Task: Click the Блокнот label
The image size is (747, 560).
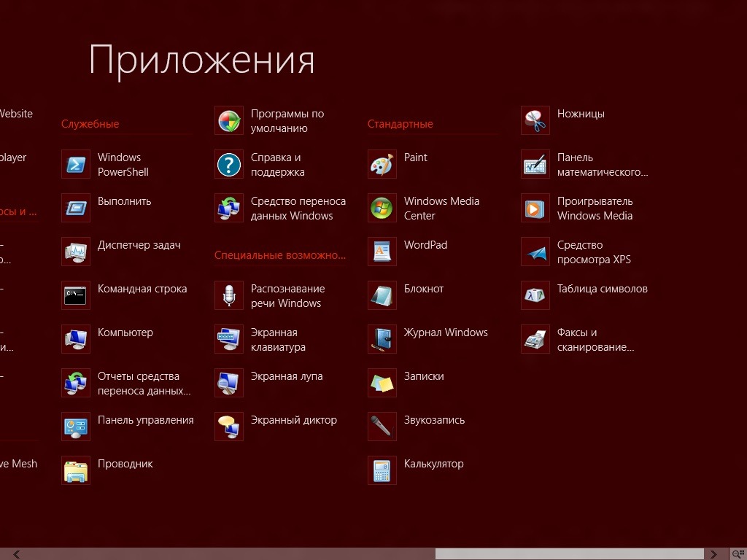Action: (424, 289)
